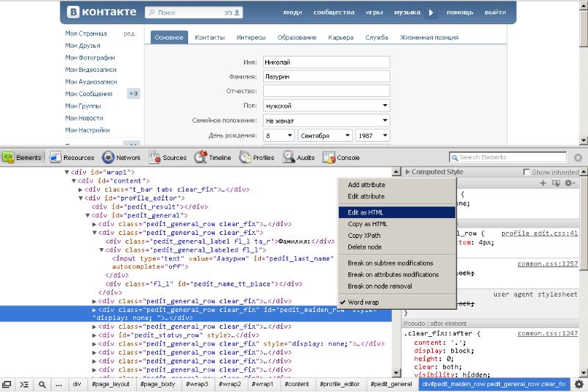Click the DevTools settings gear icon
Image resolution: width=588 pixels, height=392 pixels.
(578, 384)
